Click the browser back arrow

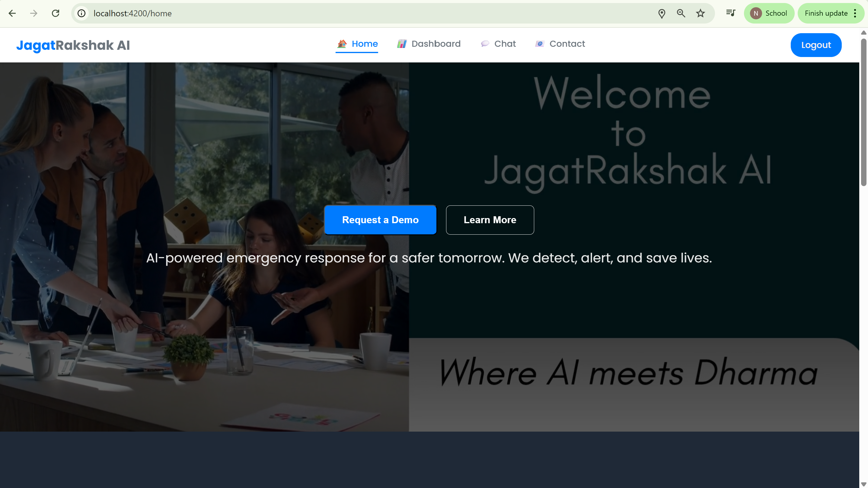coord(12,14)
